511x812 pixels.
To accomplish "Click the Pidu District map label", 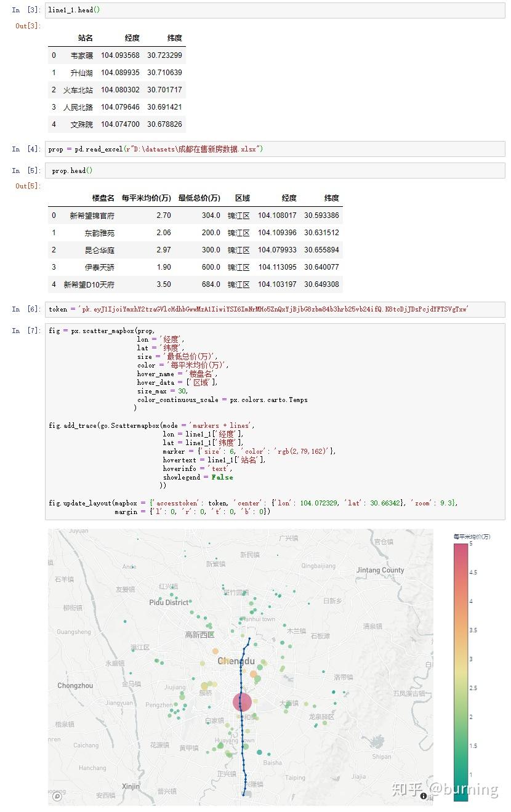I will point(169,603).
